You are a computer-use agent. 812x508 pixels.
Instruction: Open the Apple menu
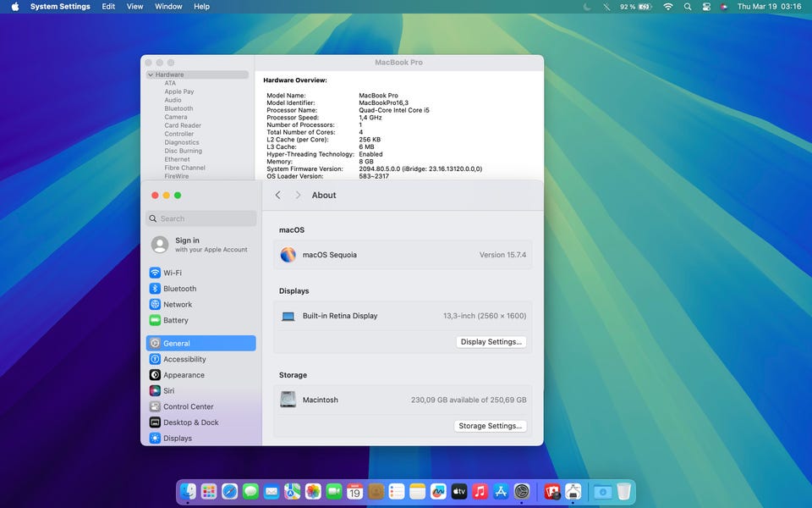coord(14,7)
